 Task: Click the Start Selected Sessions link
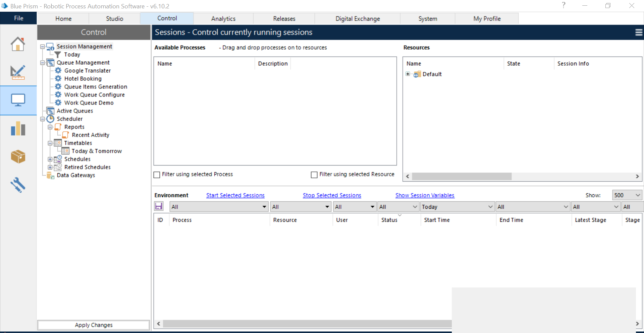235,195
